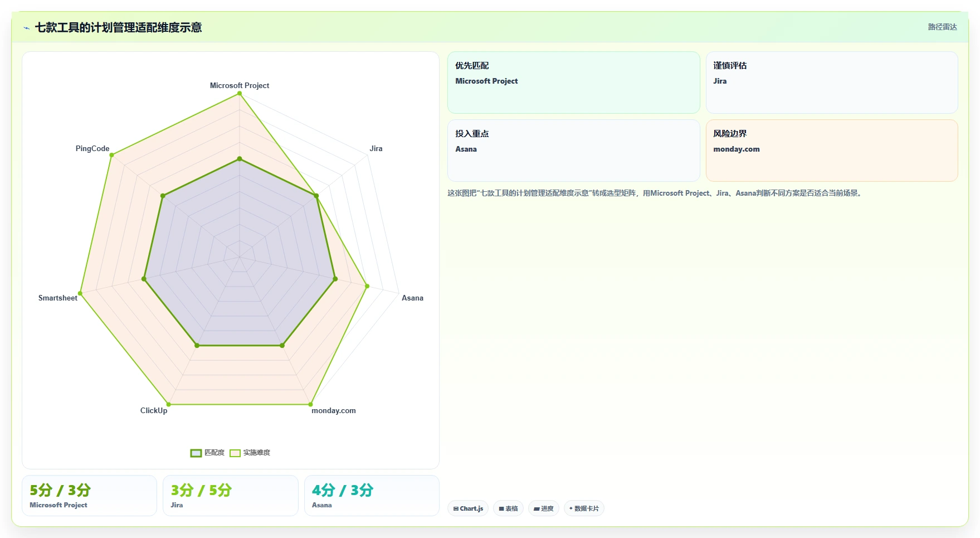Click the 进度 tag

coord(544,508)
